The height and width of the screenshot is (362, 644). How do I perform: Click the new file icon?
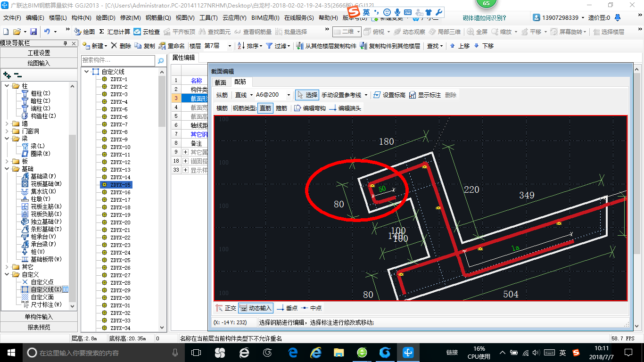[x=6, y=32]
